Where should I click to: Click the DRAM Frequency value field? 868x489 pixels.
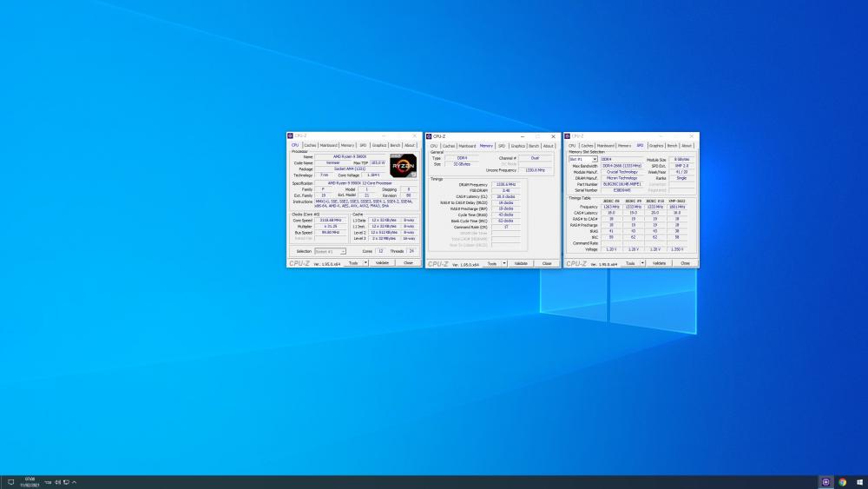tap(506, 184)
